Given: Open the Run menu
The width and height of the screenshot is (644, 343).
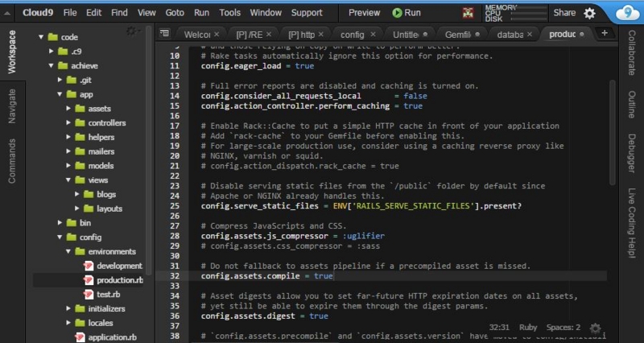Looking at the screenshot, I should pyautogui.click(x=201, y=13).
